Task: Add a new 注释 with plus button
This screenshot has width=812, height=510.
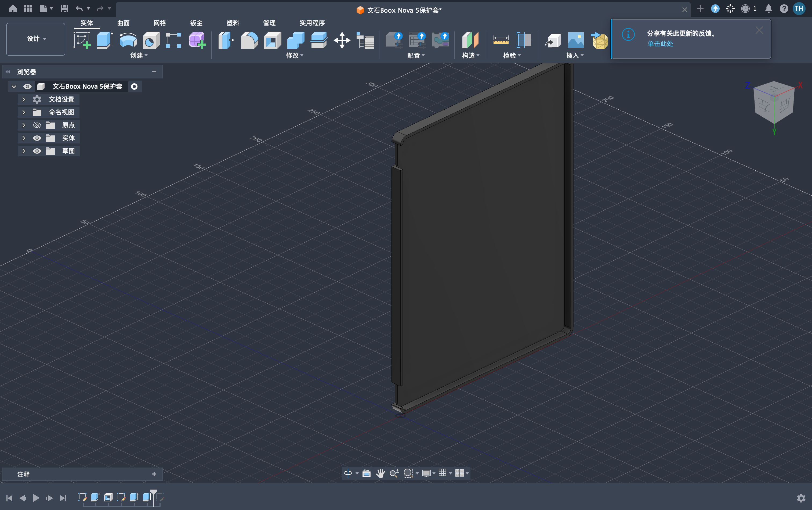Action: pos(154,474)
